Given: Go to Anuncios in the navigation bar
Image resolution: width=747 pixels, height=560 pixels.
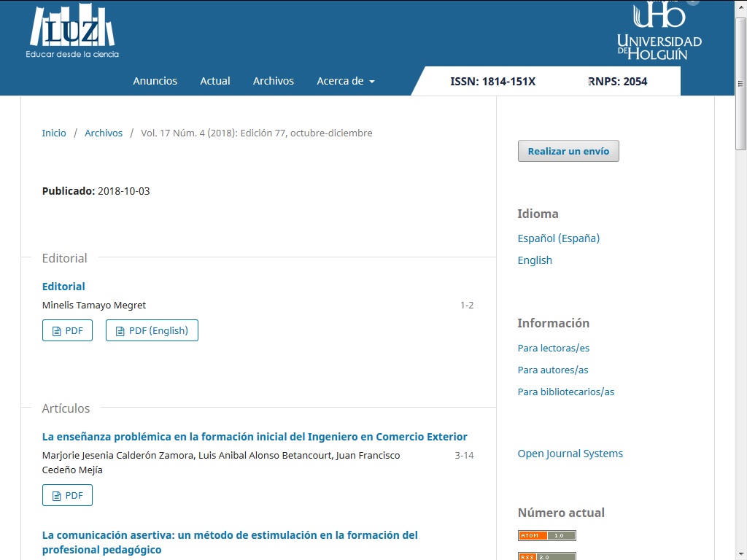Looking at the screenshot, I should pos(155,81).
